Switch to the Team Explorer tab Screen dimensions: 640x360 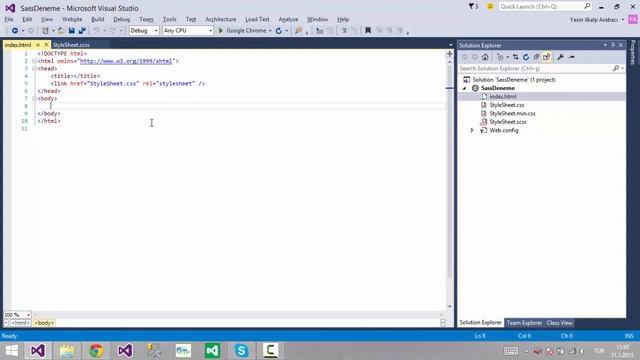click(524, 323)
